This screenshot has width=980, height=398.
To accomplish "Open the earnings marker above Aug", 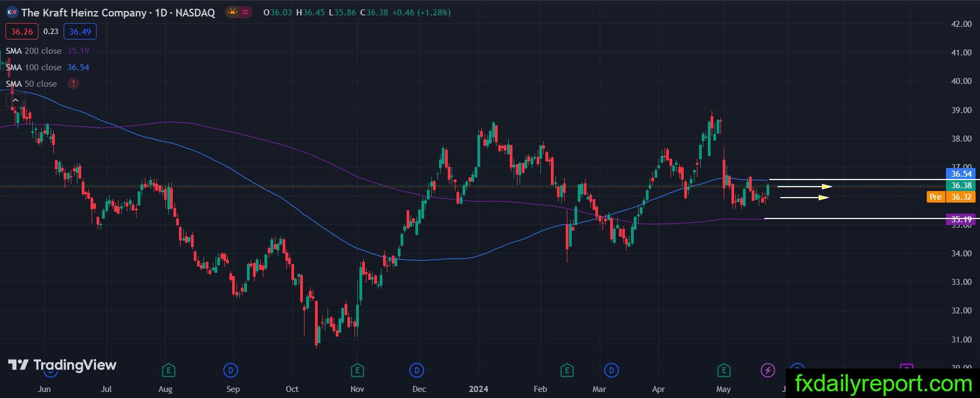I will pyautogui.click(x=169, y=371).
